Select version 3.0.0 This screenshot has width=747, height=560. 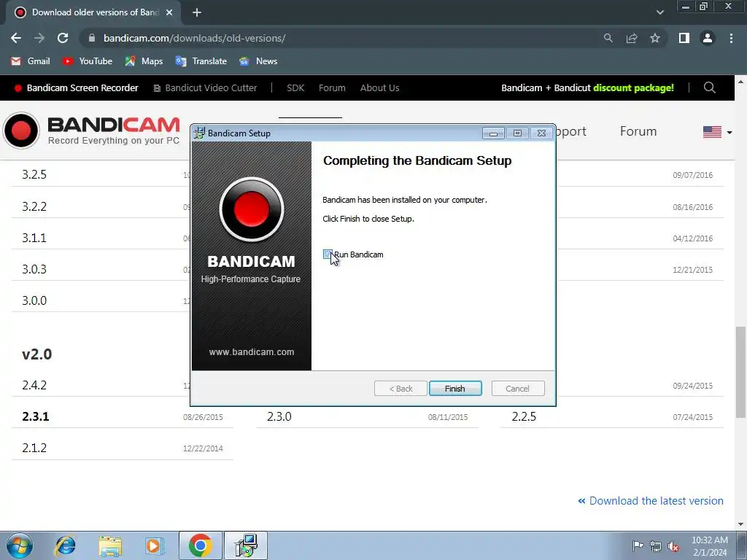point(34,300)
